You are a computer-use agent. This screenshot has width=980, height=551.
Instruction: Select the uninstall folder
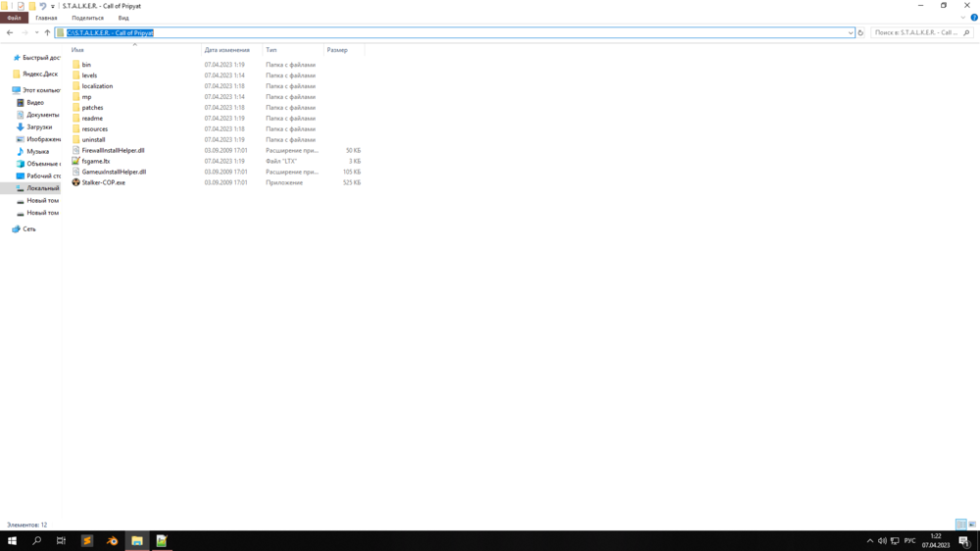tap(93, 139)
